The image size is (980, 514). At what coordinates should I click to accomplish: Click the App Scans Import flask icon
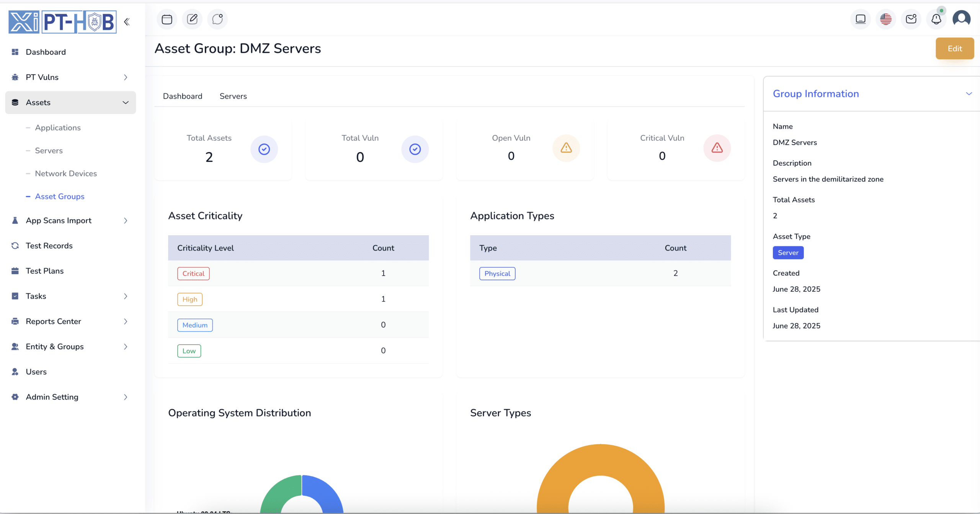coord(15,221)
